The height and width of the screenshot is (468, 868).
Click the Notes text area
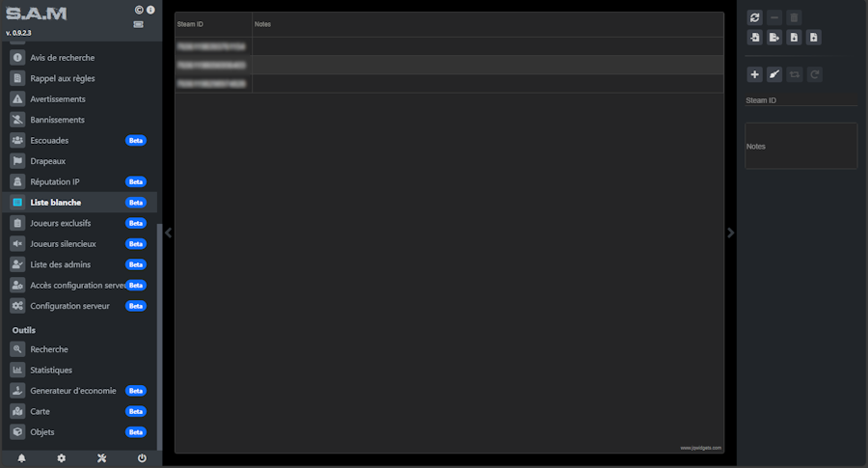tap(800, 146)
